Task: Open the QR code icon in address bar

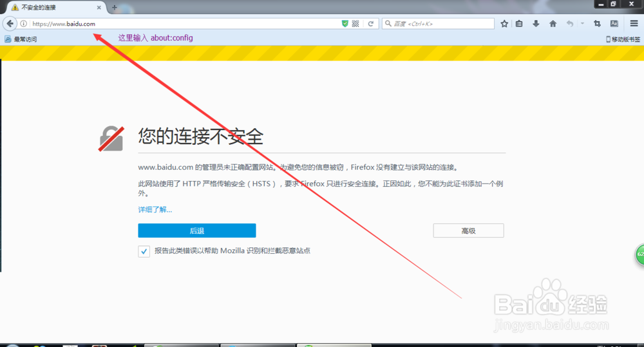Action: coord(355,24)
